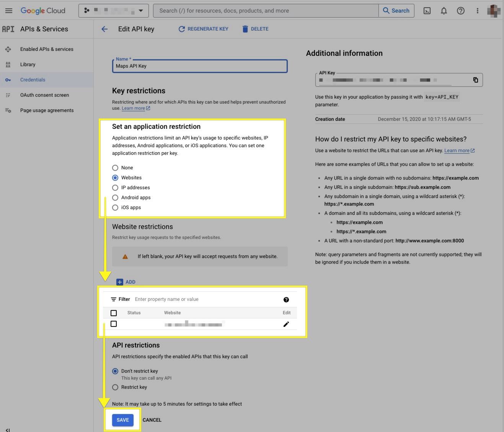Open the Library page
Image resolution: width=504 pixels, height=432 pixels.
[x=28, y=65]
